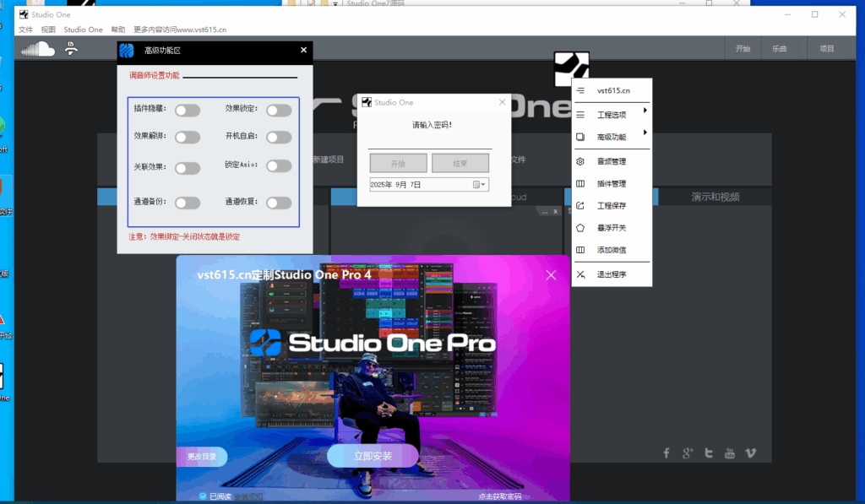Image resolution: width=865 pixels, height=504 pixels.
Task: Click the 退出程序 exit icon
Action: point(582,274)
